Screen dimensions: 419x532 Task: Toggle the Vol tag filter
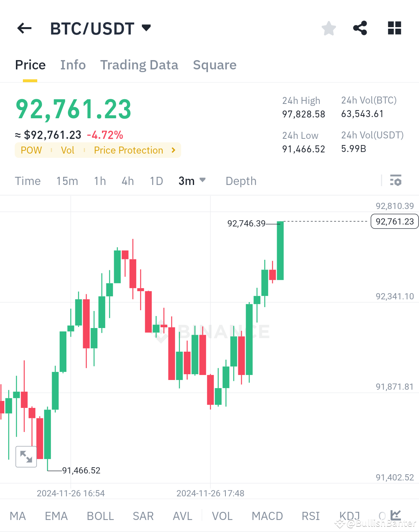(x=68, y=150)
